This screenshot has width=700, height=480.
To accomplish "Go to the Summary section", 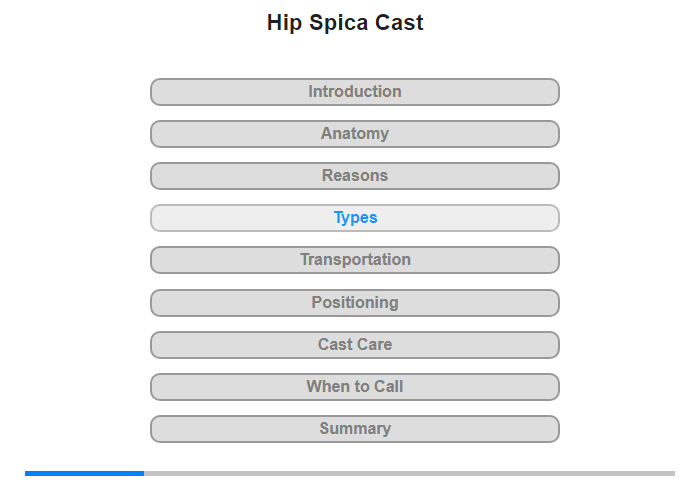I will click(x=354, y=429).
